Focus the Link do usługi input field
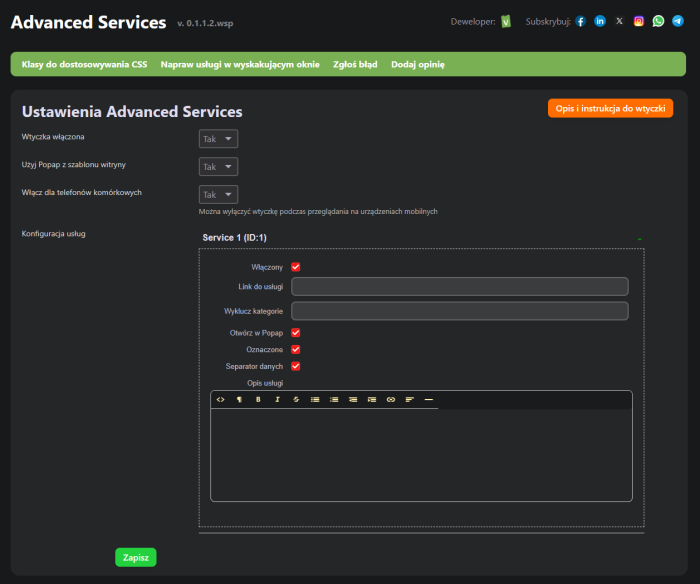The image size is (700, 584). 460,287
